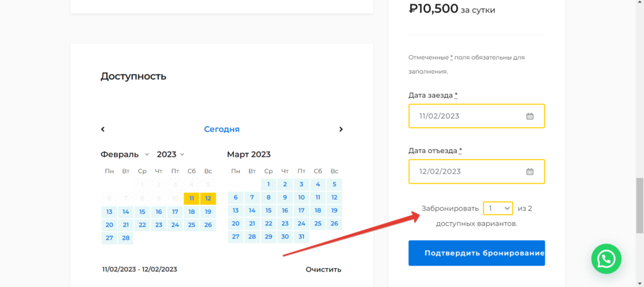Go to previous month with left arrow
This screenshot has width=644, height=287.
tap(103, 129)
